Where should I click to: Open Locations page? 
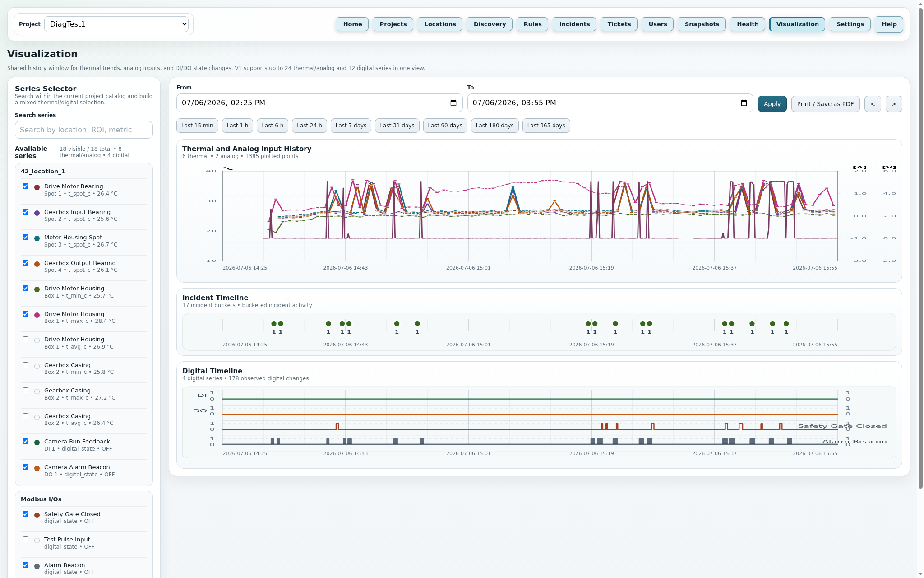tap(440, 24)
